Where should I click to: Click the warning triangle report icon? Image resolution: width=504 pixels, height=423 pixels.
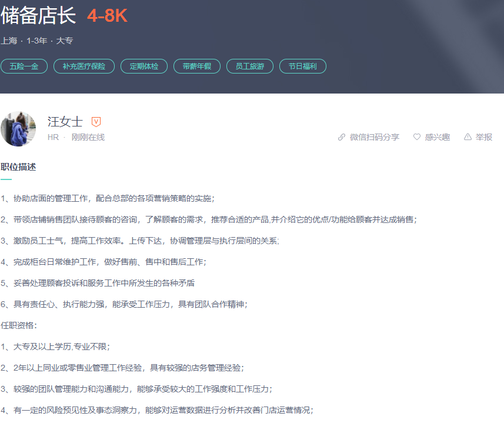(468, 137)
